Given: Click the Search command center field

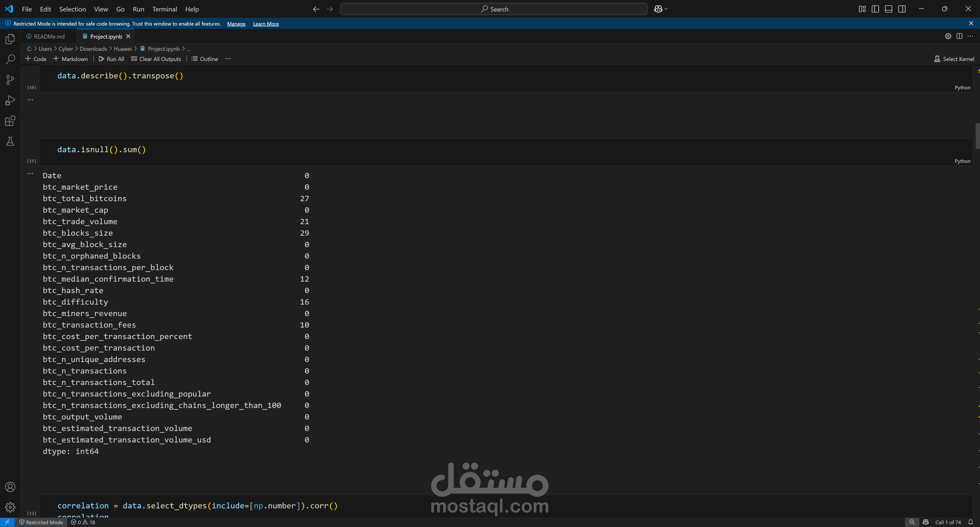Looking at the screenshot, I should [x=493, y=9].
